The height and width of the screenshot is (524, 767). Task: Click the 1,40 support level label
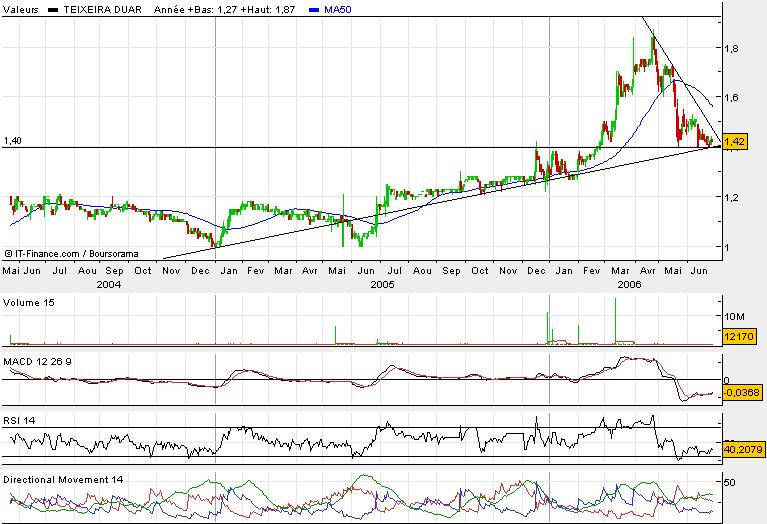[x=13, y=141]
